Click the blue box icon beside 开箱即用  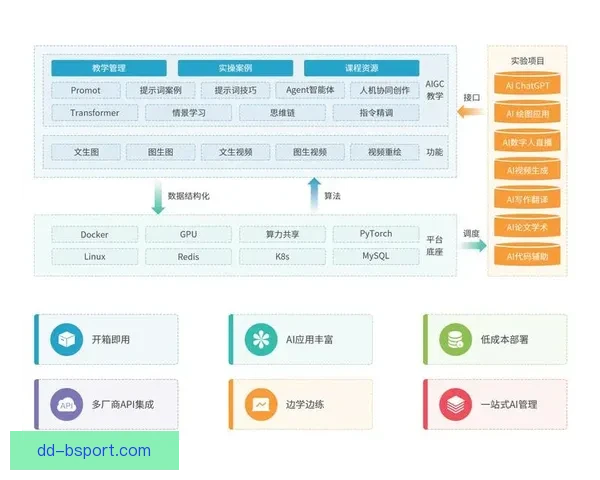pos(67,340)
